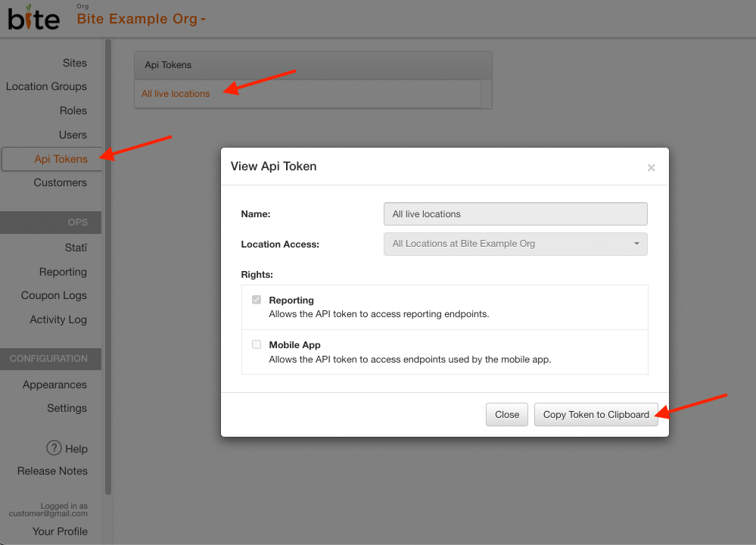The width and height of the screenshot is (756, 545).
Task: Click the customer@gmail.com logged-in text
Action: pyautogui.click(x=48, y=514)
